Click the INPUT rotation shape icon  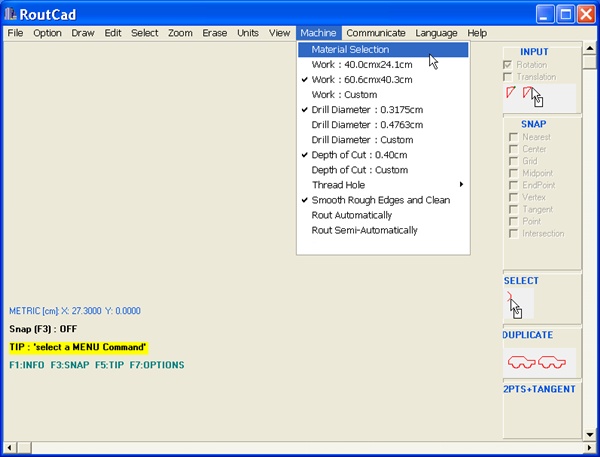point(539,98)
